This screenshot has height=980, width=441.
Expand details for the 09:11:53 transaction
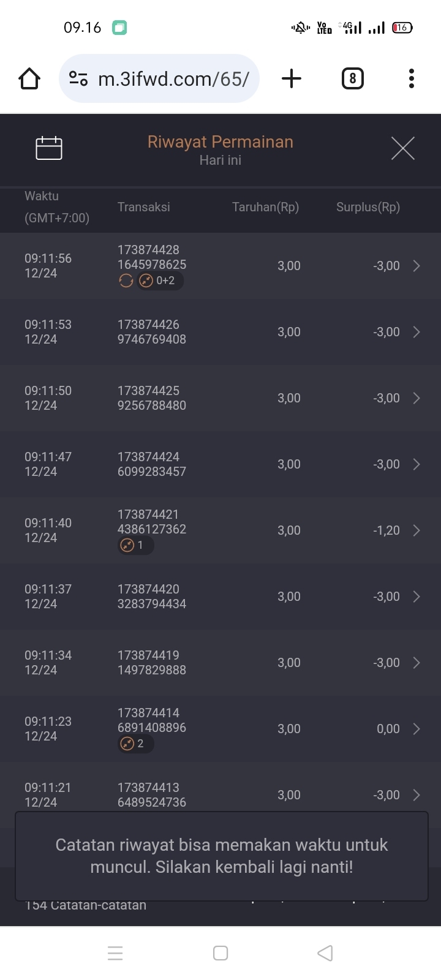(x=417, y=332)
